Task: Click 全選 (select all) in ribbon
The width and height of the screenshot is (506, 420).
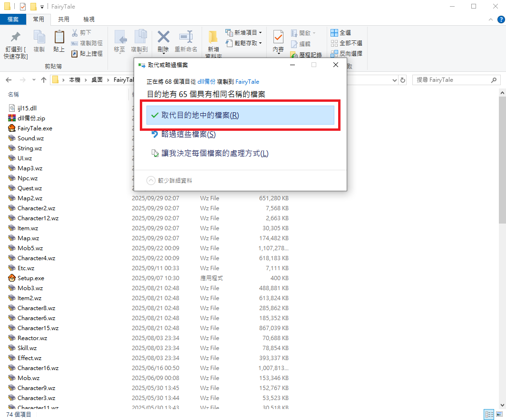Action: (341, 33)
